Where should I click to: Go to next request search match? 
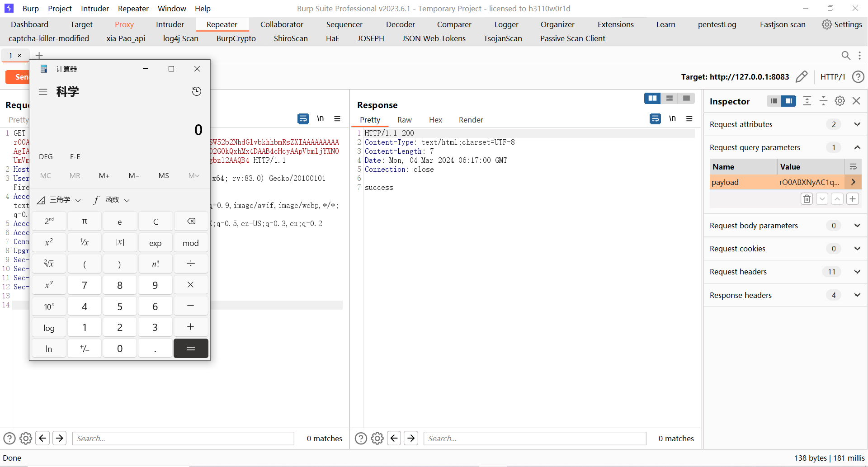click(x=59, y=438)
